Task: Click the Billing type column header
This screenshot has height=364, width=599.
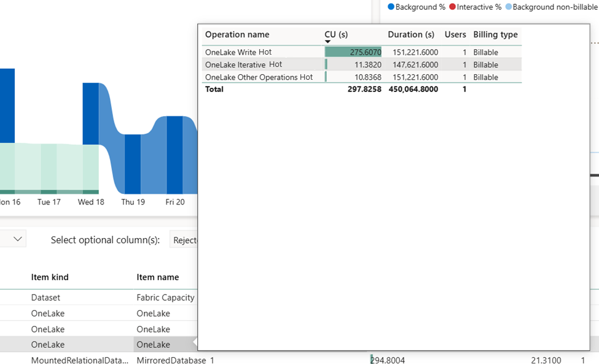Action: [x=495, y=34]
